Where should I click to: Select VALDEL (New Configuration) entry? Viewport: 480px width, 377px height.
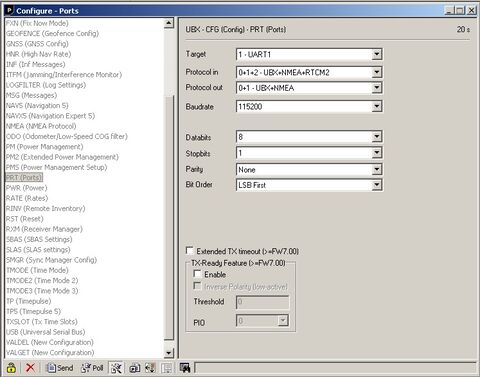[x=50, y=343]
